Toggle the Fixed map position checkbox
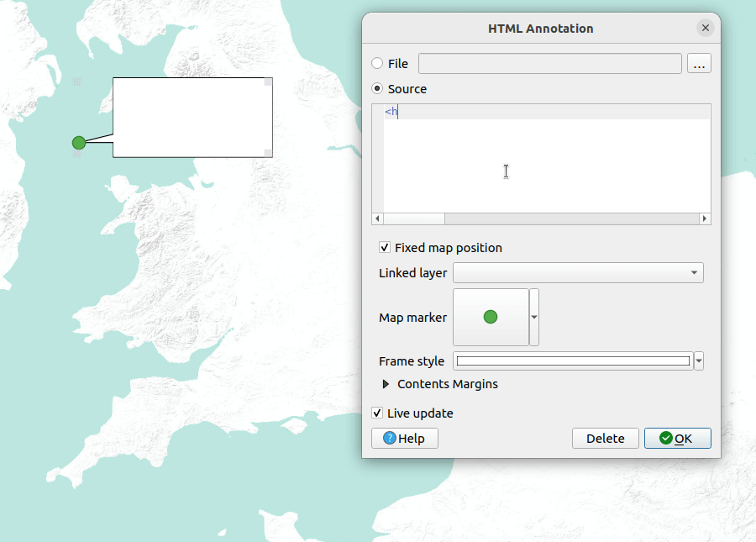Image resolution: width=756 pixels, height=542 pixels. pyautogui.click(x=385, y=248)
